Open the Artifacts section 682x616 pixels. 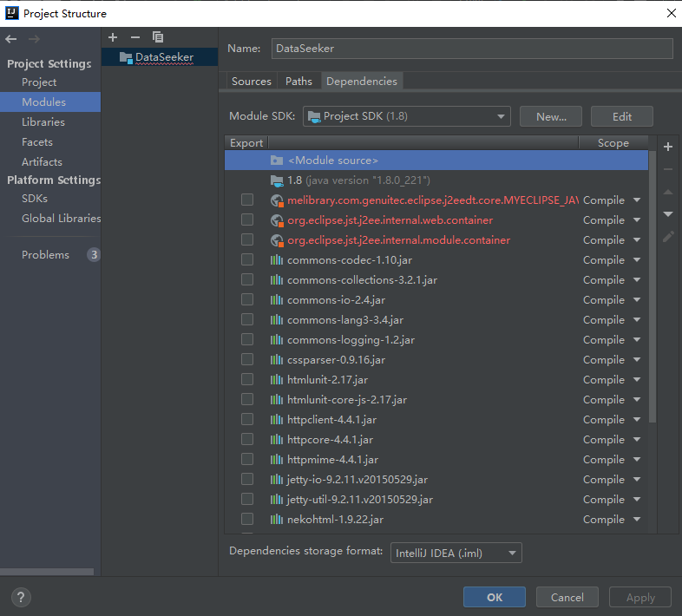42,162
